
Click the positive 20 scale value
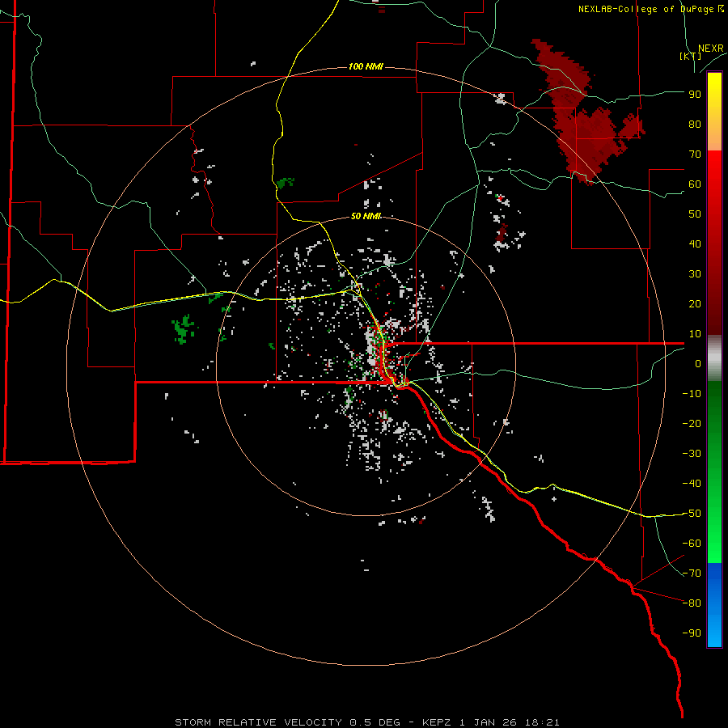click(695, 304)
